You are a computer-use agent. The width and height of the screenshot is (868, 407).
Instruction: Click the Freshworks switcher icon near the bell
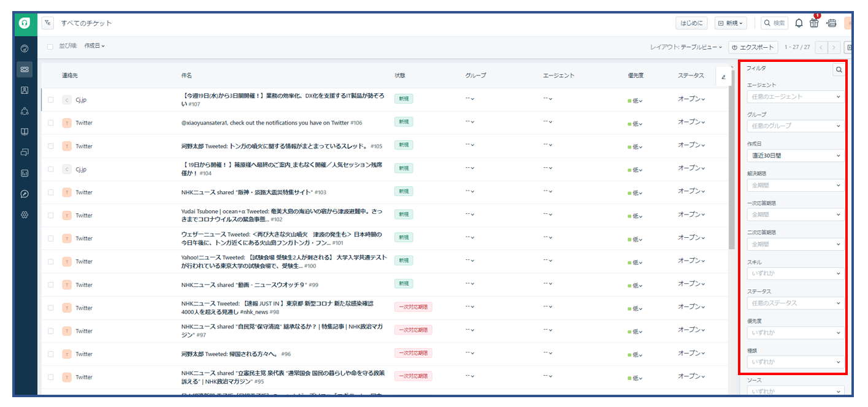point(831,23)
